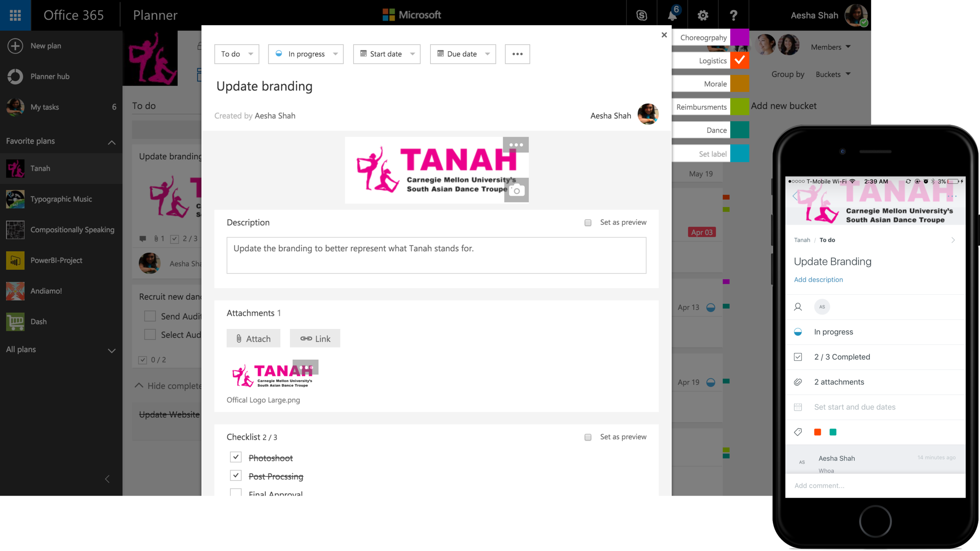The image size is (980, 551).
Task: Open the To do bucket dropdown
Action: 237,54
